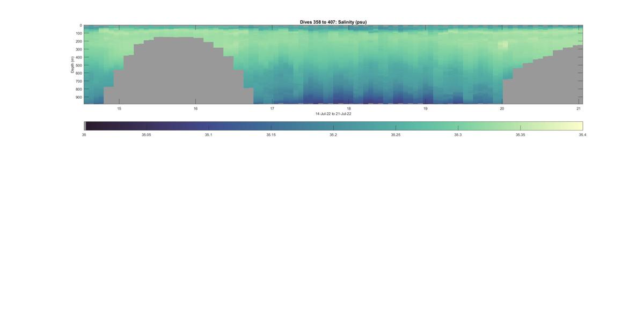The width and height of the screenshot is (644, 334).
Task: Click the 'Depth (m)' y-axis label
Action: point(72,65)
